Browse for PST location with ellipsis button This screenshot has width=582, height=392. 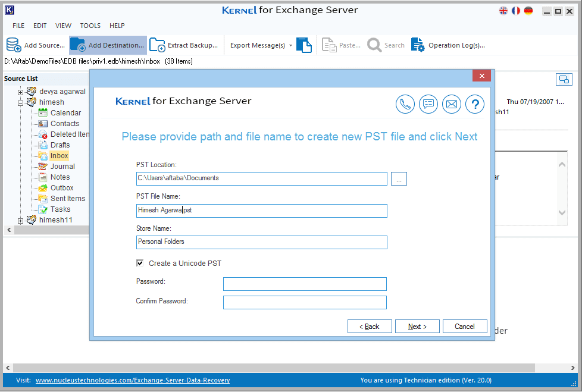(x=399, y=179)
